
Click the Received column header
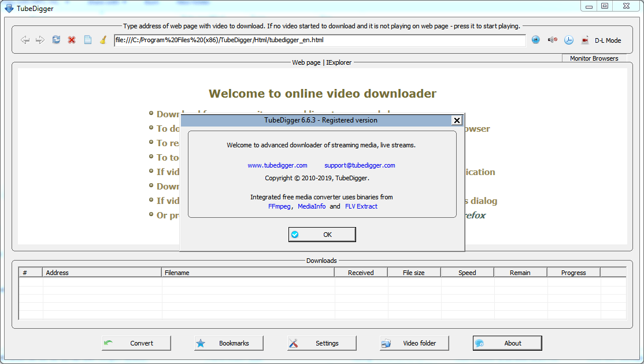[361, 273]
